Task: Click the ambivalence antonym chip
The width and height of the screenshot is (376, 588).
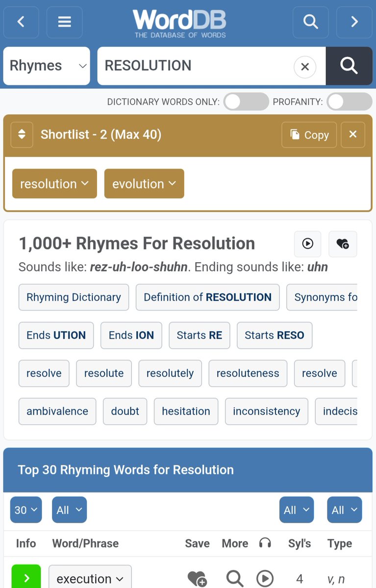Action: tap(57, 411)
